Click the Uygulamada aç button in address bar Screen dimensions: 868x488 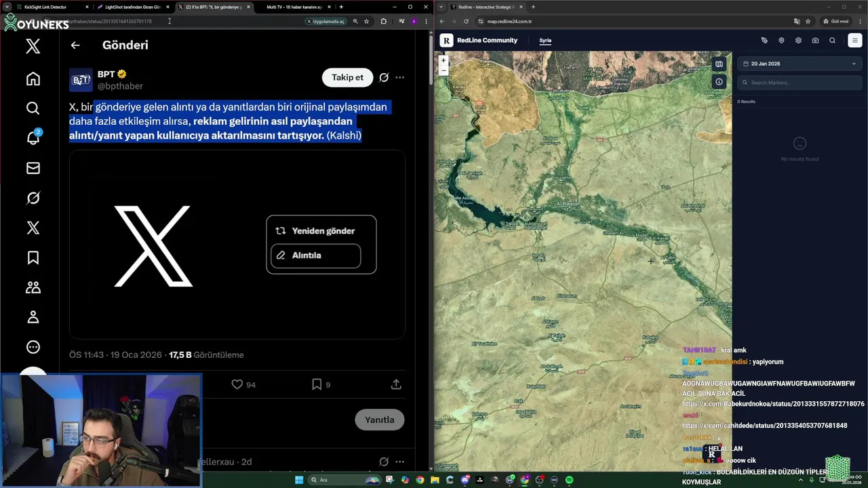[x=326, y=21]
